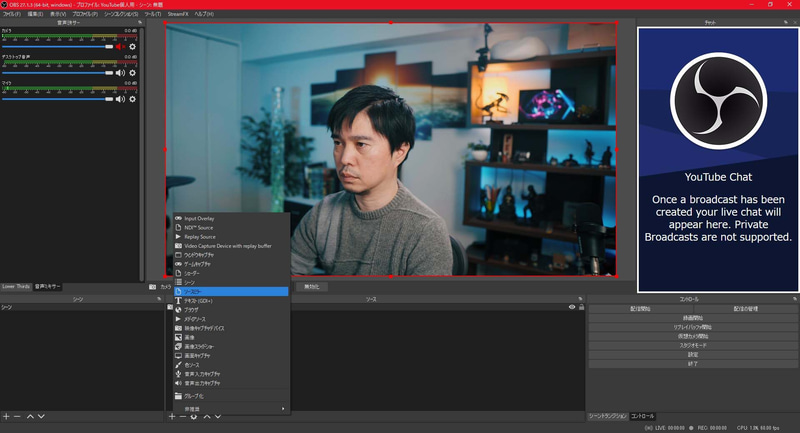
Task: Toggle visibility eye icon in sources list
Action: click(x=572, y=307)
